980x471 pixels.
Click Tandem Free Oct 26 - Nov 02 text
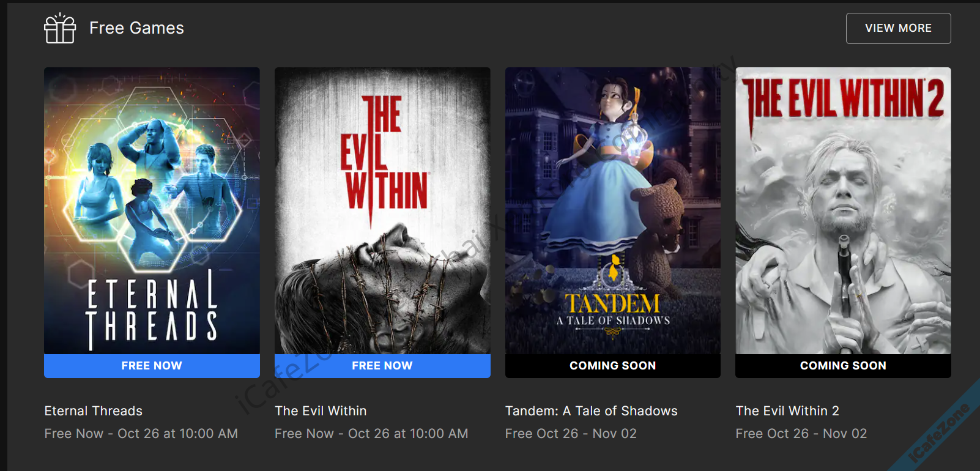[571, 434]
